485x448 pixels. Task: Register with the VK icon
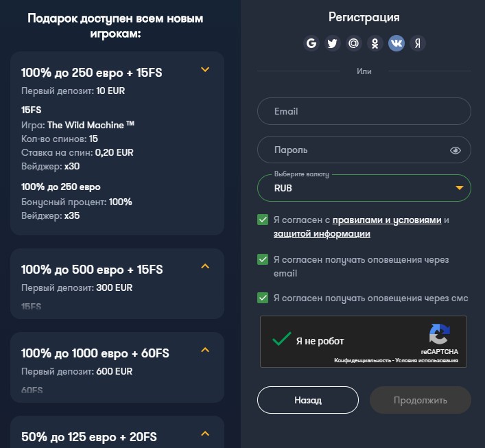(397, 43)
